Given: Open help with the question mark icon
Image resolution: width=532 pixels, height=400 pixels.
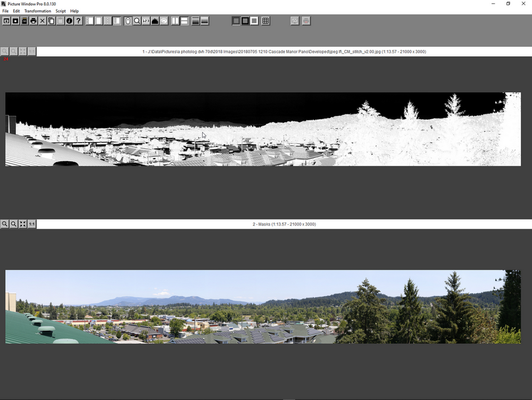Looking at the screenshot, I should 78,21.
